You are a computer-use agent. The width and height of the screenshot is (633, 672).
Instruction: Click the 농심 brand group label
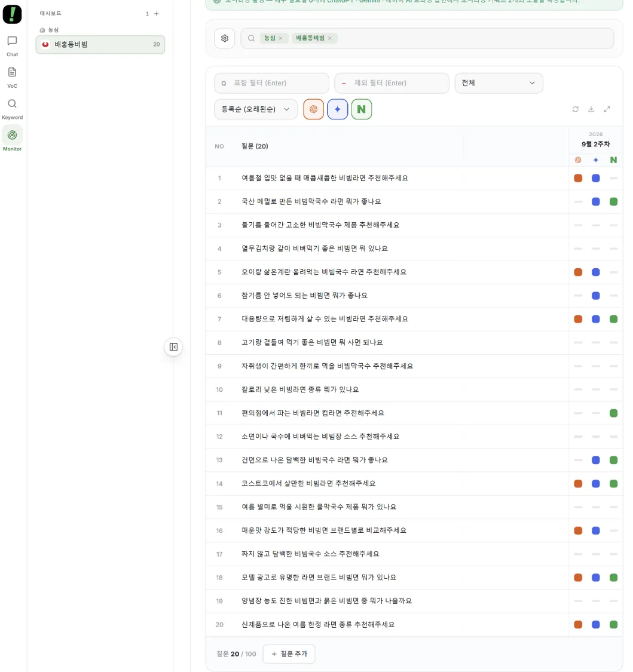pos(53,30)
